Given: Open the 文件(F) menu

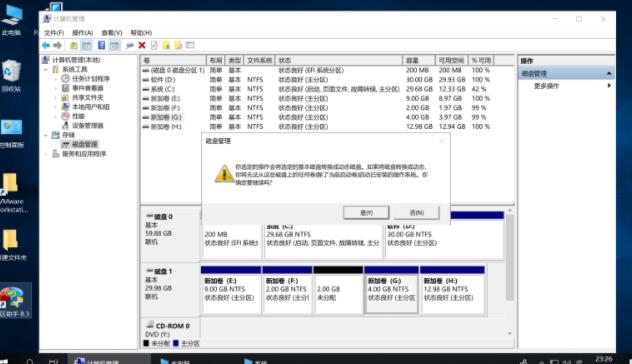Looking at the screenshot, I should [x=54, y=33].
